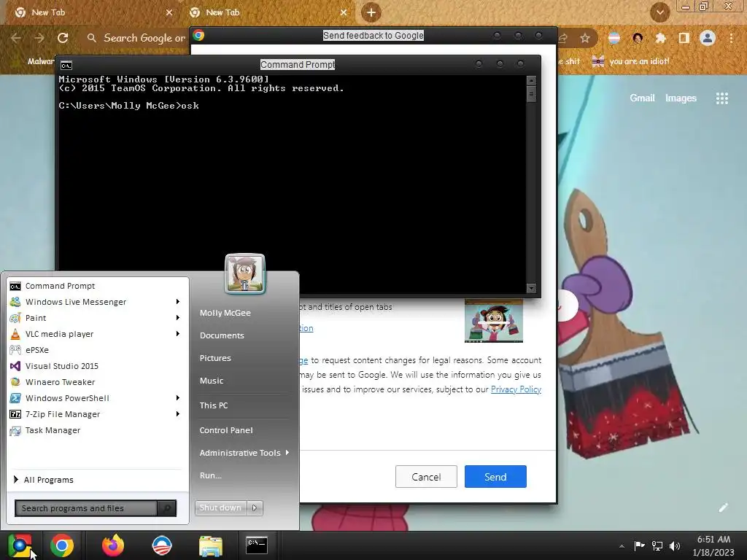Click Command Prompt taskbar button

pos(257,545)
